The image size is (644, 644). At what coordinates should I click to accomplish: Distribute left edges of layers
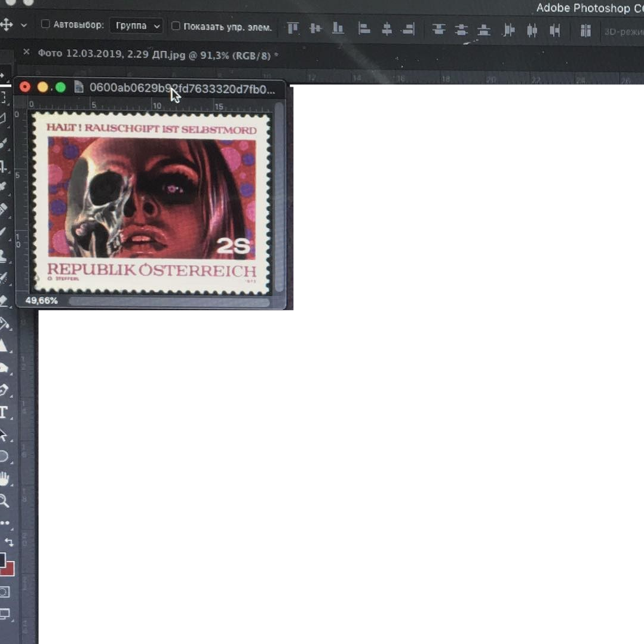pyautogui.click(x=509, y=30)
